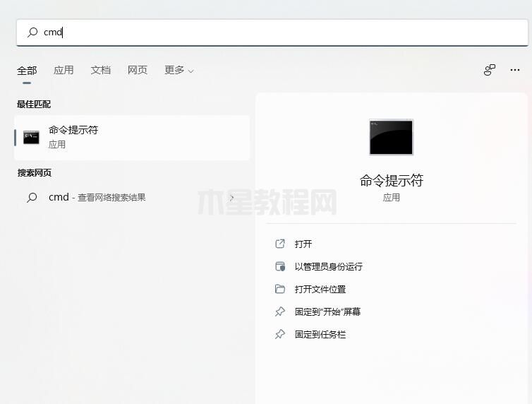Click the small command prompt icon in results
The height and width of the screenshot is (404, 532).
pos(31,138)
